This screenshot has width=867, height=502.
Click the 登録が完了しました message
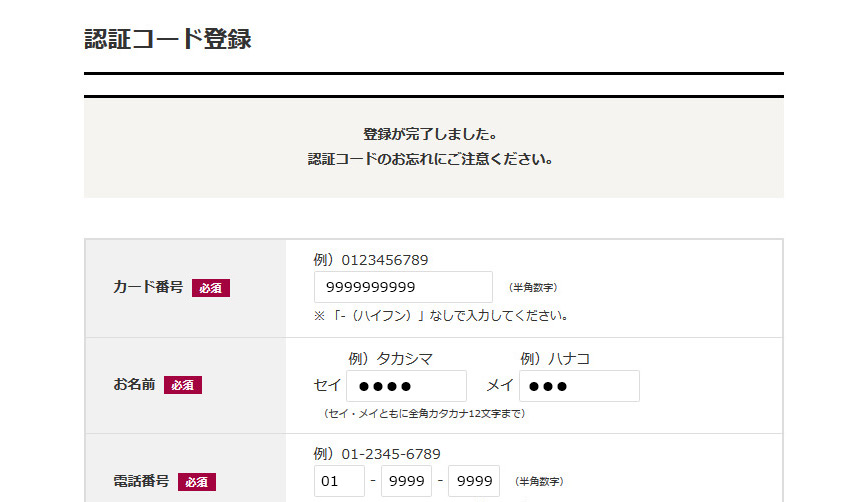(x=430, y=134)
